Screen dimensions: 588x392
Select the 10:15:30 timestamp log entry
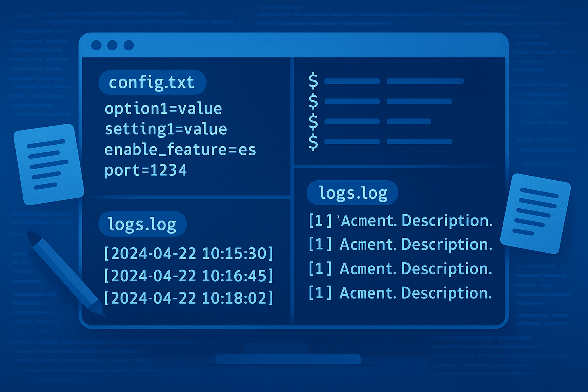click(x=189, y=253)
